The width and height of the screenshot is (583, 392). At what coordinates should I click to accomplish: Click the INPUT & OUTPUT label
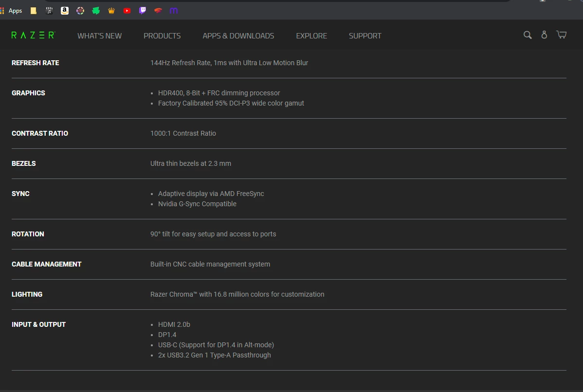pos(38,324)
